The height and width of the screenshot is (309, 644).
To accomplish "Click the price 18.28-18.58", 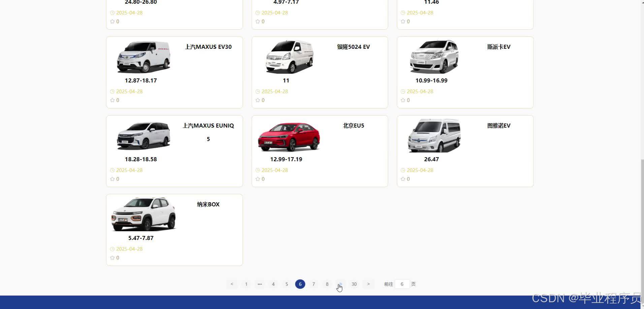I will click(x=141, y=159).
